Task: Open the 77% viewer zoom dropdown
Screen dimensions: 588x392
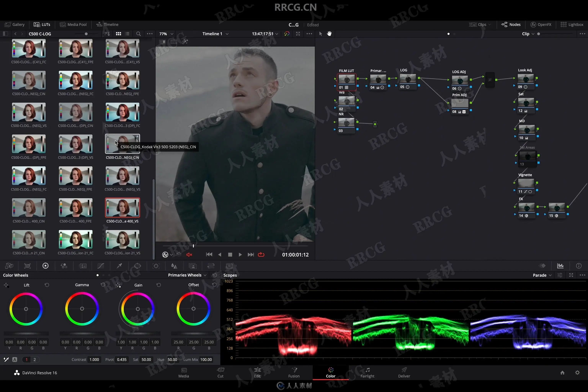Action: click(166, 34)
